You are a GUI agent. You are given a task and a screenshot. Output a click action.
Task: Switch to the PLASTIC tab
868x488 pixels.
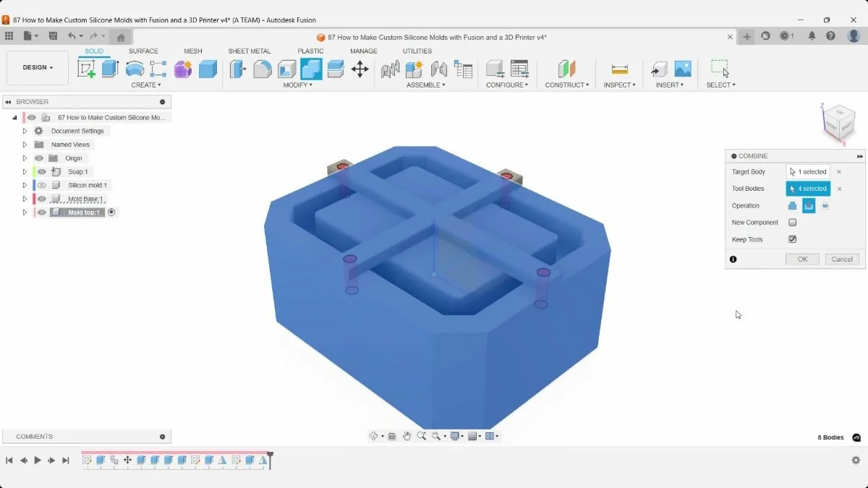pos(310,51)
